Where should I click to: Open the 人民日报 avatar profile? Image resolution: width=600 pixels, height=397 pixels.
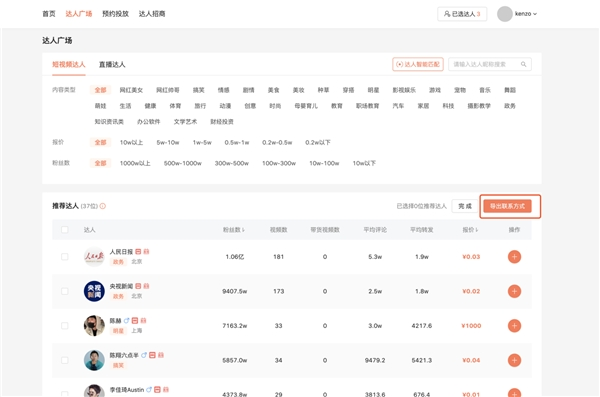94,256
